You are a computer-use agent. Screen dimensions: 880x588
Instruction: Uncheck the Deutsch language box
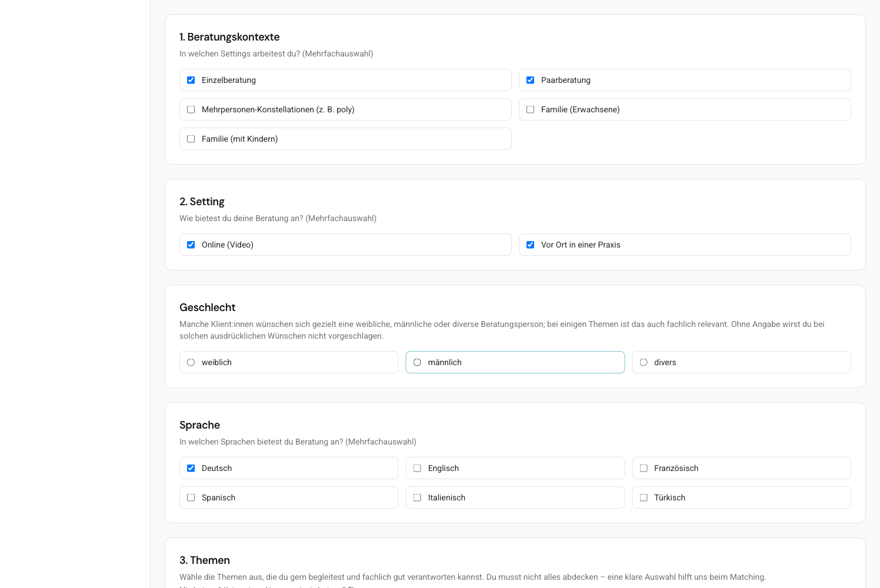coord(191,468)
